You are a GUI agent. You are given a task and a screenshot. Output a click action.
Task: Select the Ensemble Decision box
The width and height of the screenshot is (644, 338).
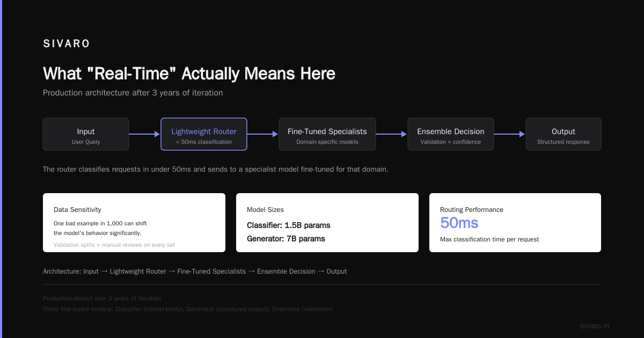click(x=451, y=134)
